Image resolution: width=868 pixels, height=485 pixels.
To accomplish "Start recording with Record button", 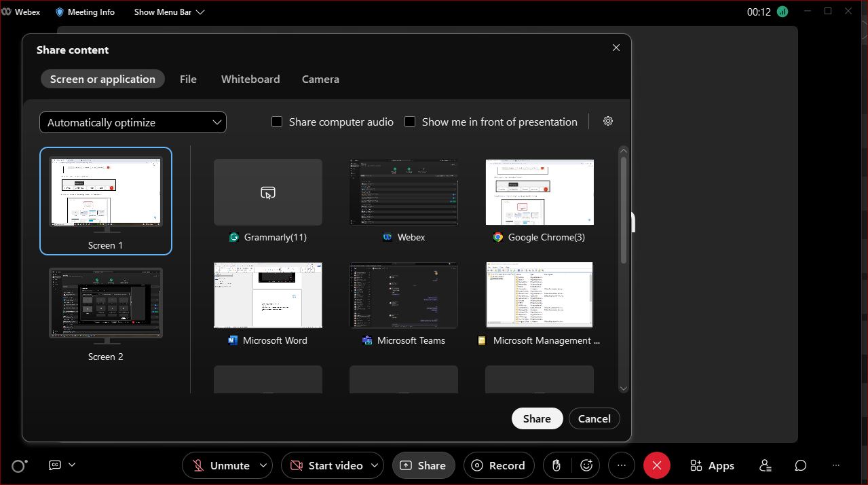I will pyautogui.click(x=499, y=465).
